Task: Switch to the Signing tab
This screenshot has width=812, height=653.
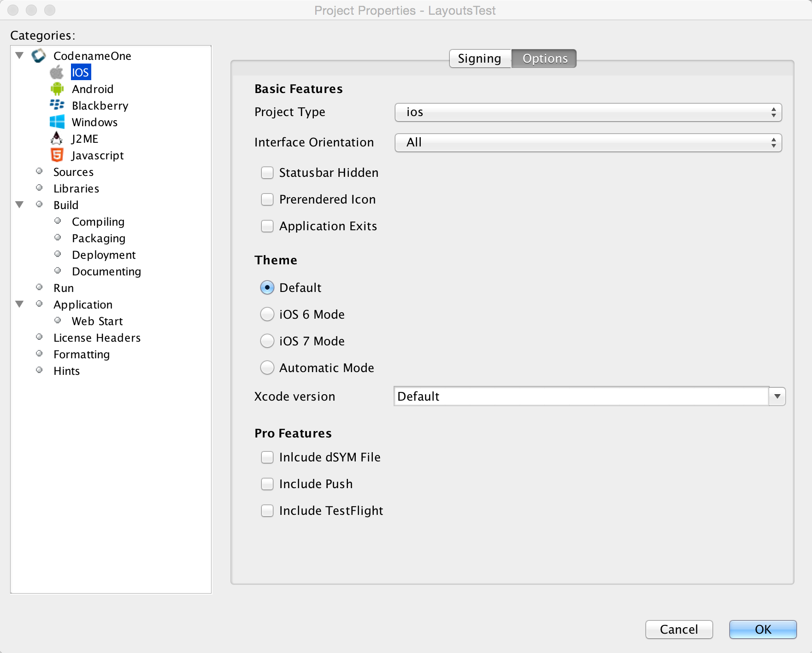Action: click(480, 58)
